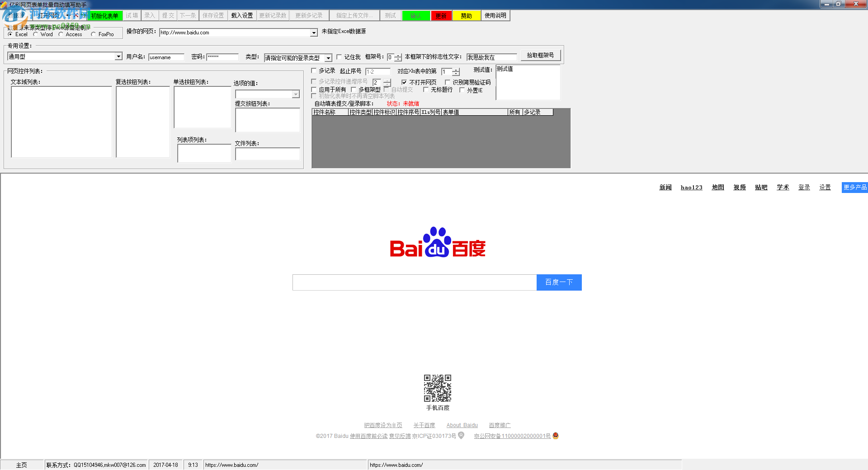Click the yellow 赞助 button
This screenshot has width=868, height=470.
466,16
